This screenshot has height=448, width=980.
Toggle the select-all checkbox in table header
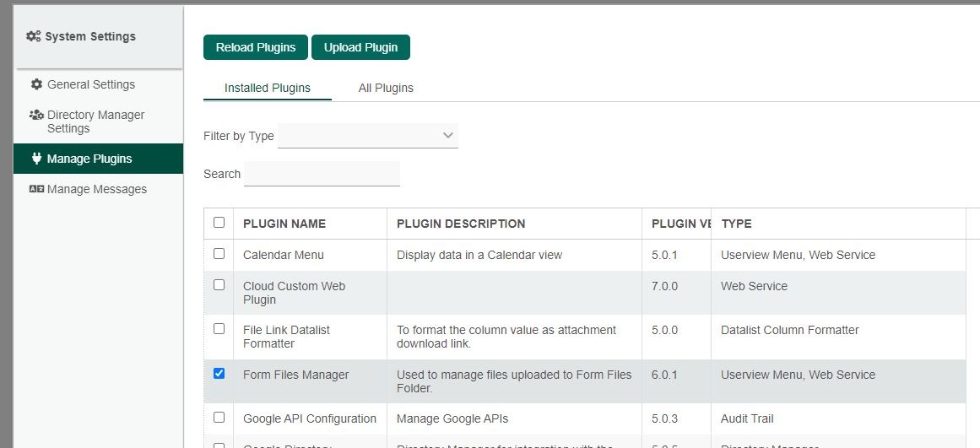pos(219,223)
